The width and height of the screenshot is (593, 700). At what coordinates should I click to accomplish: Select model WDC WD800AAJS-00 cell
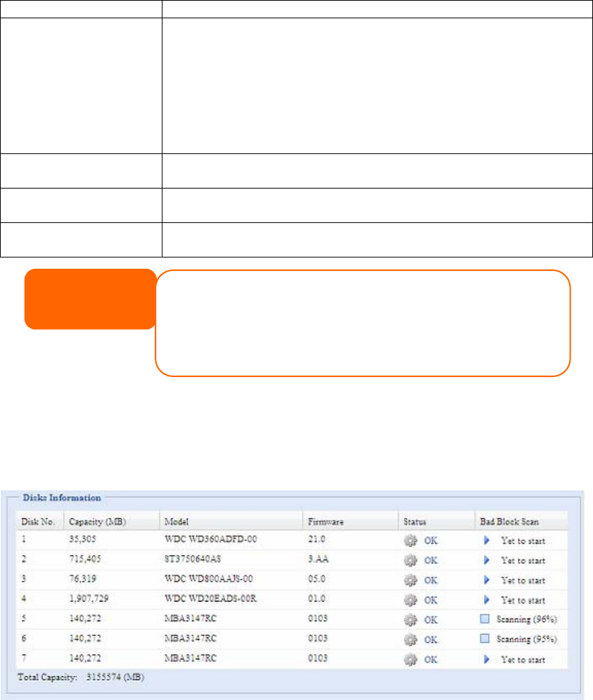pos(208,578)
